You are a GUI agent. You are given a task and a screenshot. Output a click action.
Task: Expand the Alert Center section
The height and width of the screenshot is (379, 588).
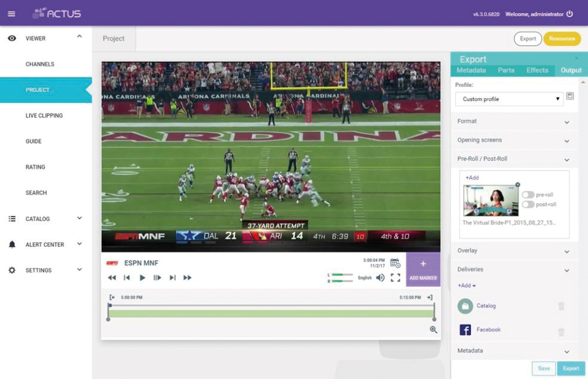click(x=79, y=244)
